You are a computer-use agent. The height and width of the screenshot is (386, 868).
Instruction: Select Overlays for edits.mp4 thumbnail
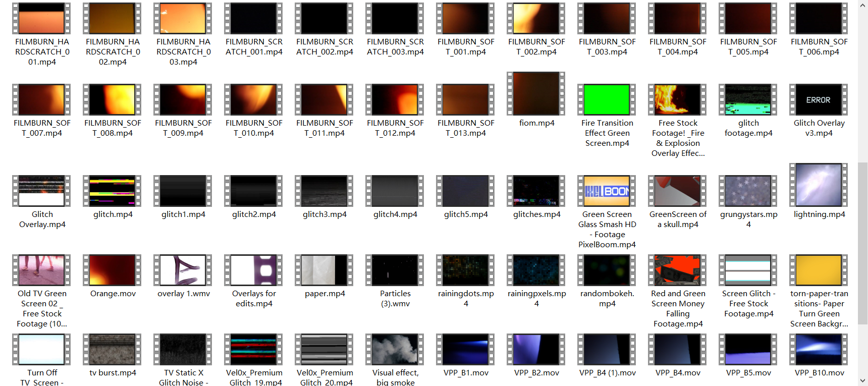click(253, 270)
